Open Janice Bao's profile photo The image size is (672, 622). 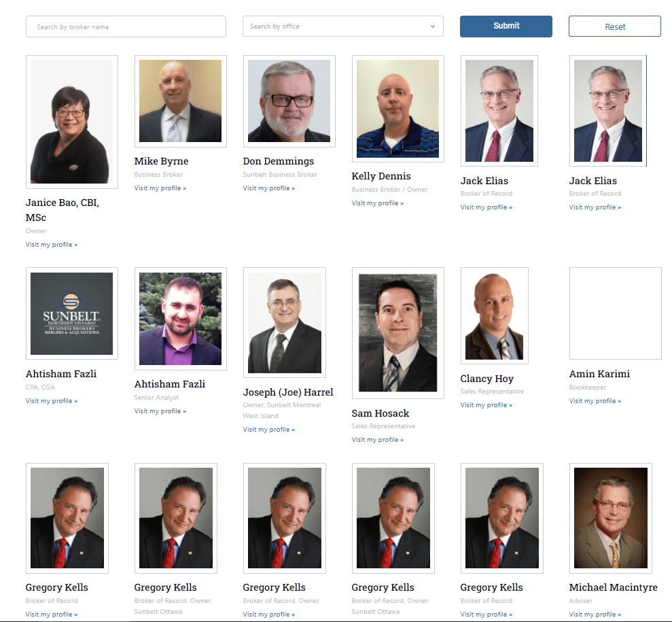pos(72,122)
